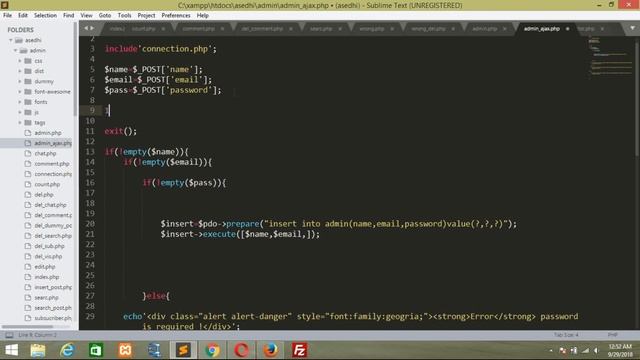Open Firefox from taskbar
Image resolution: width=640 pixels, height=360 pixels.
click(270, 350)
